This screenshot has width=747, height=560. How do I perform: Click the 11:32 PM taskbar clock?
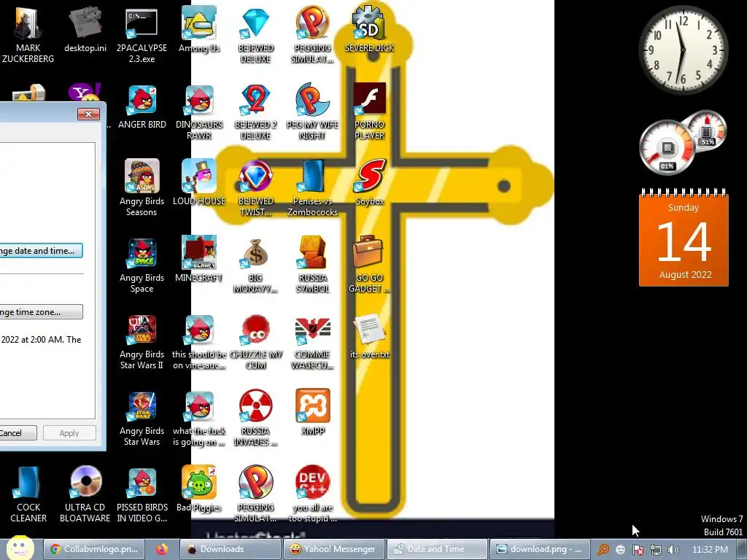[x=710, y=550]
